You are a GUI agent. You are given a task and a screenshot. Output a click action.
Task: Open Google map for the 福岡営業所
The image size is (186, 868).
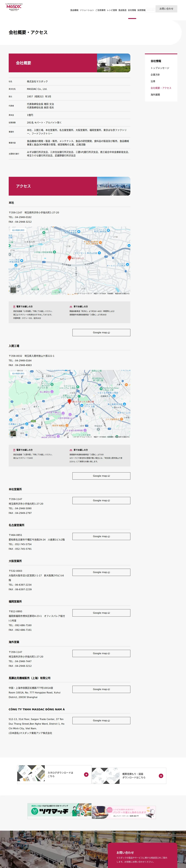coord(101,613)
